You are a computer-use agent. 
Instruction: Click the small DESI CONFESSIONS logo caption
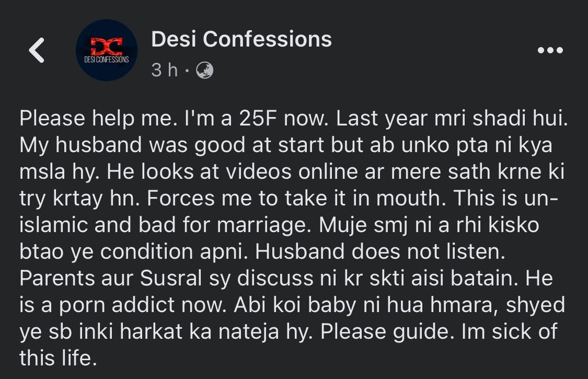pyautogui.click(x=106, y=60)
